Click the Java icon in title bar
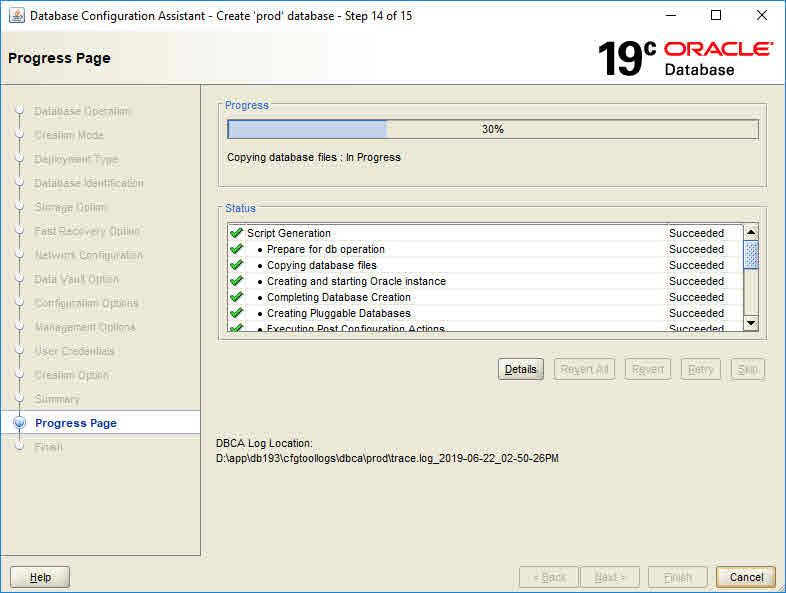This screenshot has width=786, height=593. tap(16, 15)
